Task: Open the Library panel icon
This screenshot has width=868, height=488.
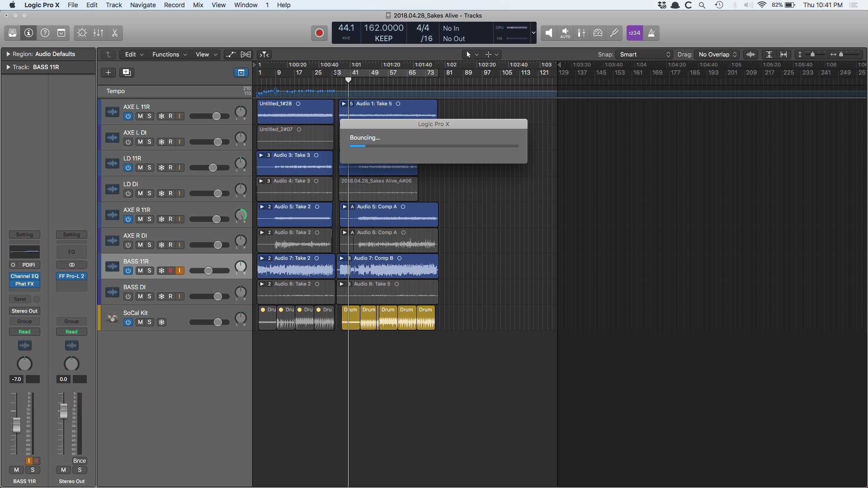Action: tap(12, 33)
